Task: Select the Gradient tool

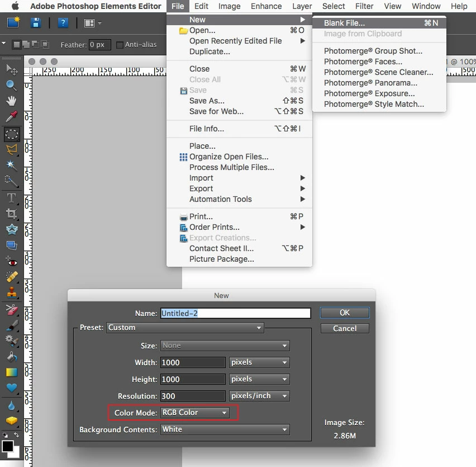Action: tap(12, 372)
